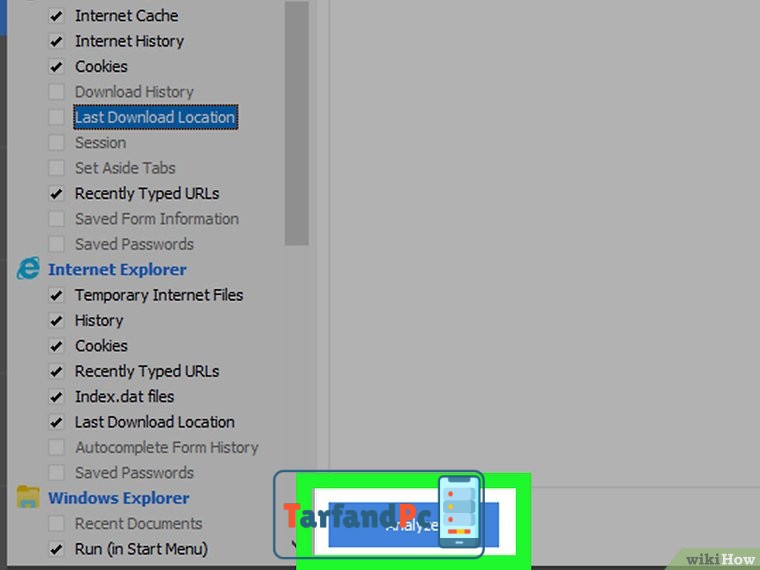Enable the Saved Form Information checkbox

coord(56,219)
